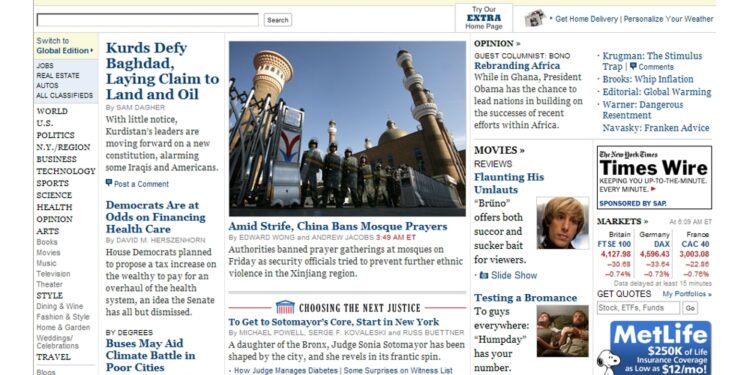Image resolution: width=750 pixels, height=375 pixels.
Task: Go to the POLITICS section
Action: coord(55,135)
